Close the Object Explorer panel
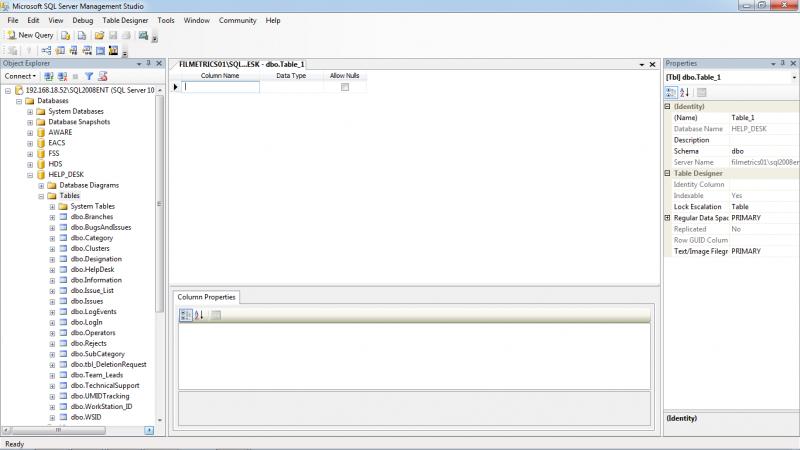Image resolution: width=800 pixels, height=450 pixels. point(159,63)
